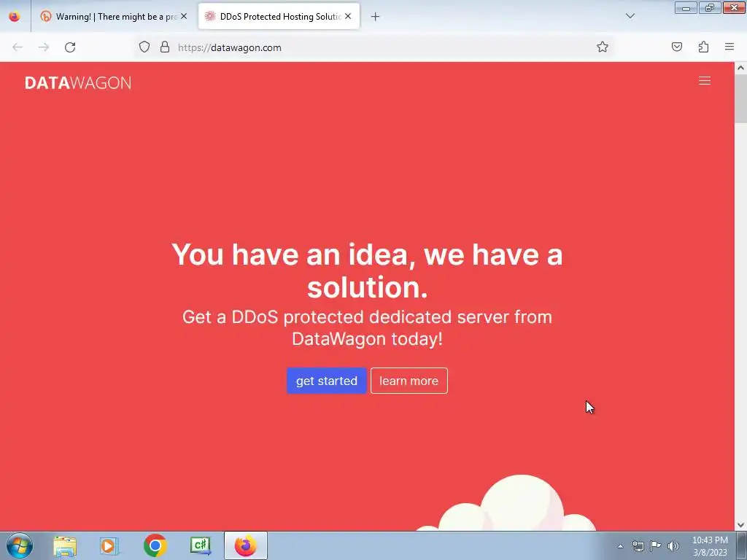Open the Firefox application menu
This screenshot has height=560, width=747.
[729, 47]
